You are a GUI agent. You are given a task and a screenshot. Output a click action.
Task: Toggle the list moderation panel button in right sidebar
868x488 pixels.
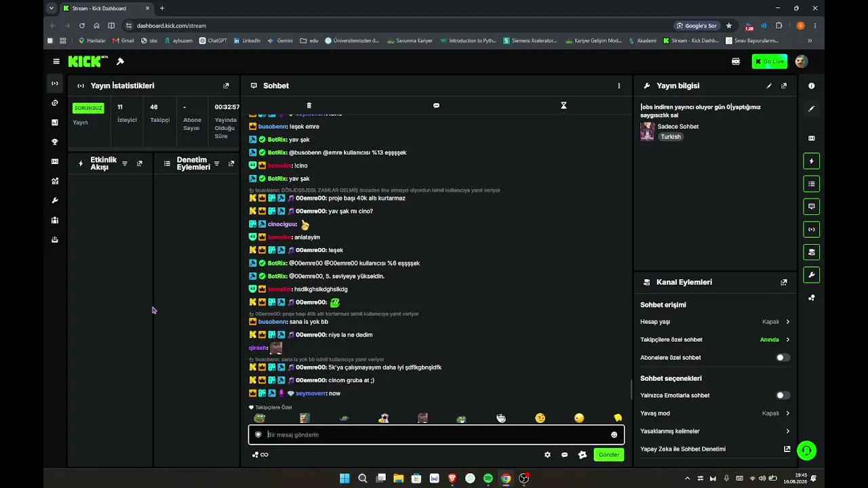[812, 184]
